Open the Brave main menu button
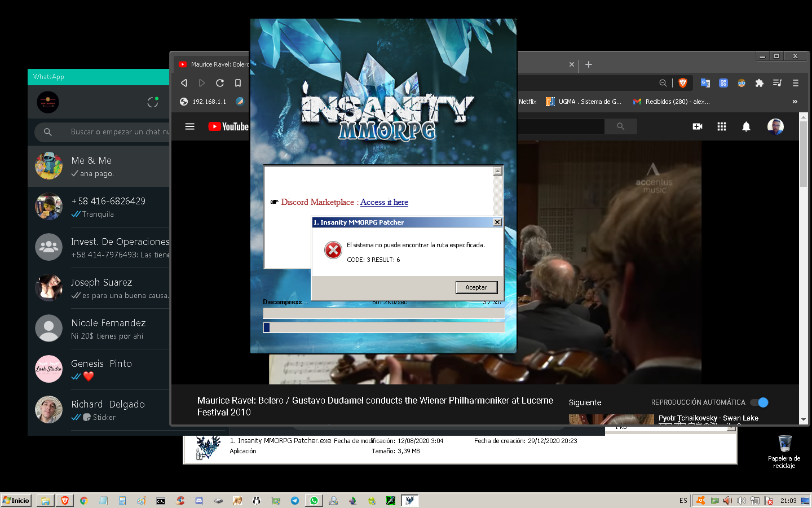This screenshot has height=508, width=812. point(795,83)
